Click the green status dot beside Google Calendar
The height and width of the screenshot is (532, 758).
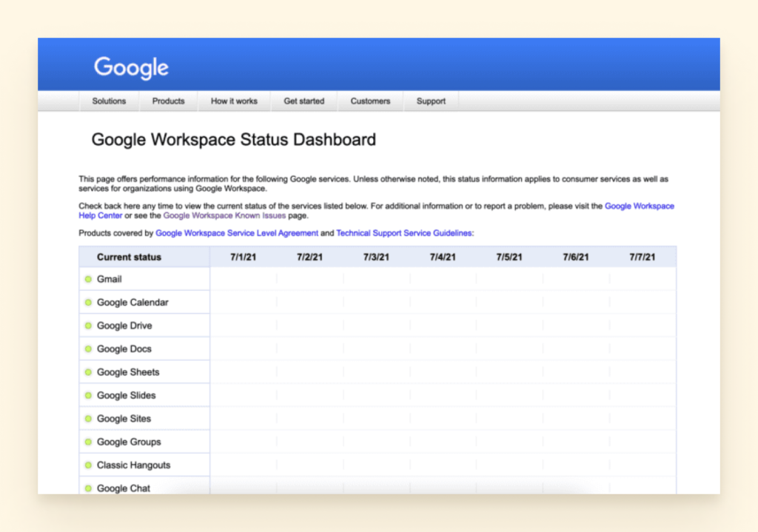point(88,303)
